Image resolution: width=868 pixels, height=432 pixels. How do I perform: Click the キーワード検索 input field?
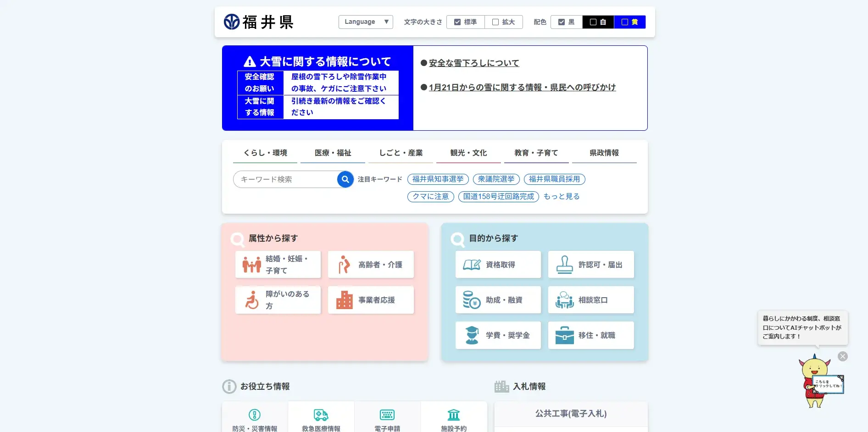(x=284, y=179)
